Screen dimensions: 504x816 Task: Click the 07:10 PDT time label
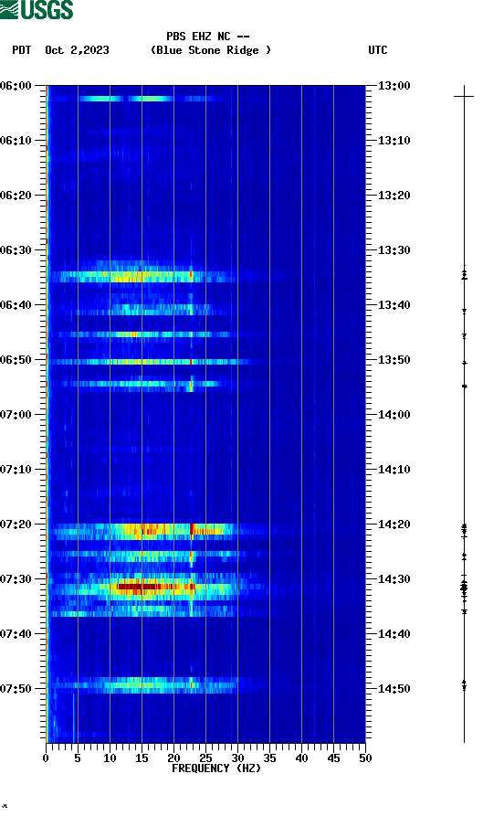pos(16,469)
